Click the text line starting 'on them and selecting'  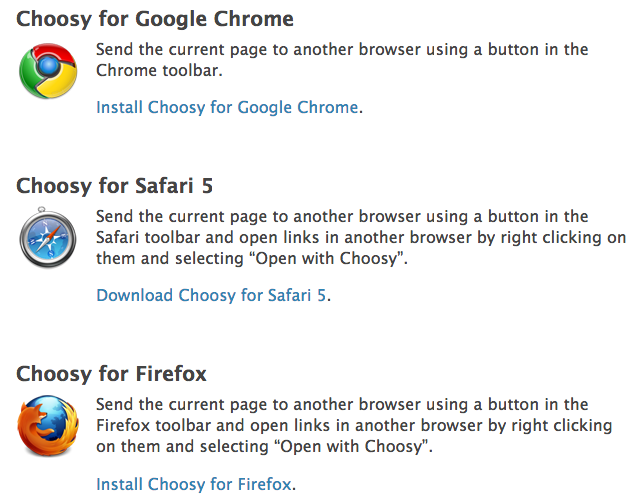click(264, 446)
